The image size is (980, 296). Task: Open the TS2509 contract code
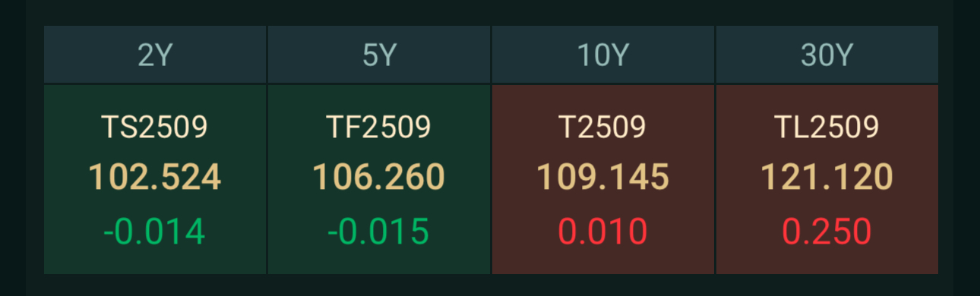[155, 127]
